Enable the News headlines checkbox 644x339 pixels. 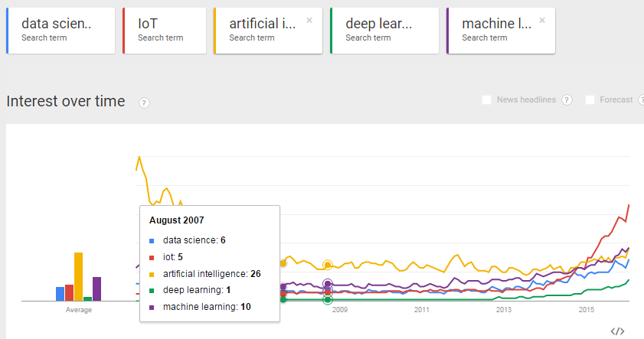point(487,99)
